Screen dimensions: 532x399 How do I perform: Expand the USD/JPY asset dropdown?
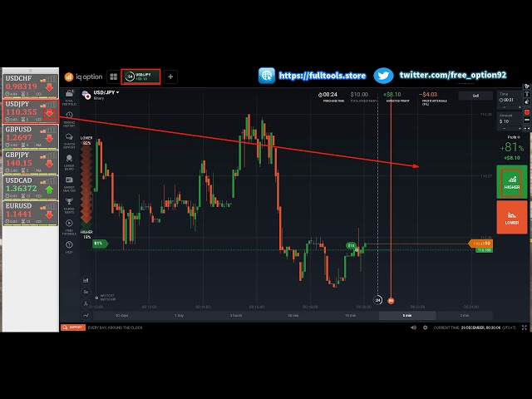click(106, 92)
